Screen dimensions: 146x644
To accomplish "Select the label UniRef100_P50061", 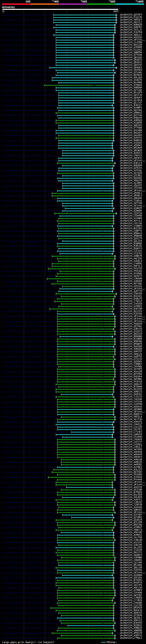I will click(x=131, y=271).
